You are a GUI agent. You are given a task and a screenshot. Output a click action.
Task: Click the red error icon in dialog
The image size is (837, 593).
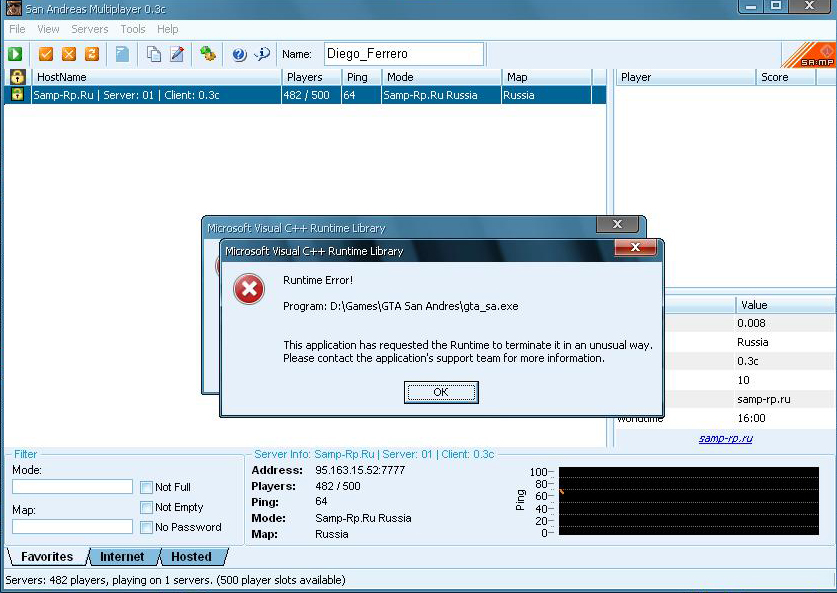point(249,289)
